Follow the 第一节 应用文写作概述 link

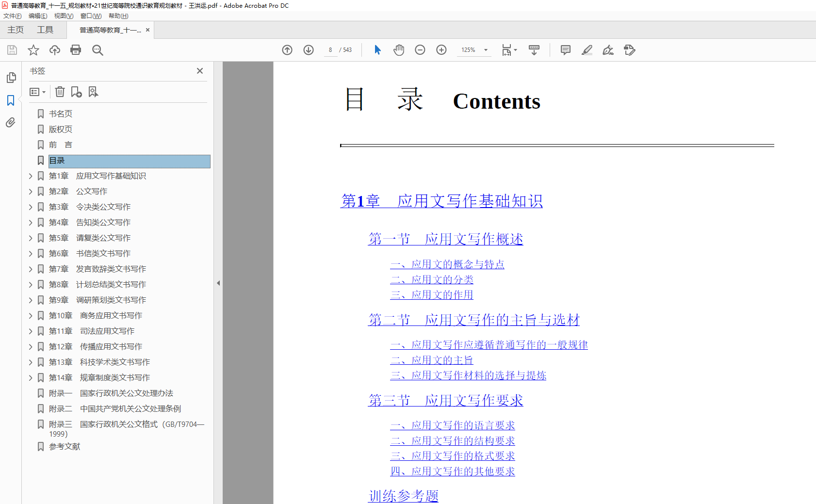tap(445, 239)
